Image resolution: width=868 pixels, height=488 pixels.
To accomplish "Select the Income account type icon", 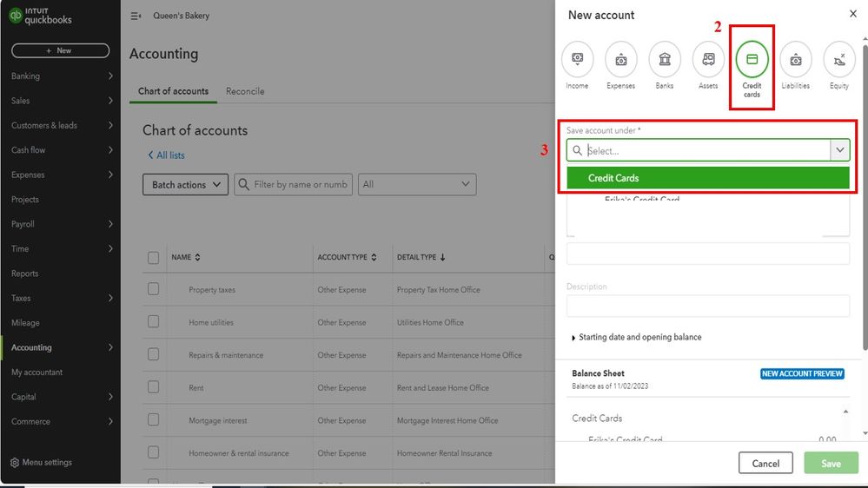I will [577, 59].
